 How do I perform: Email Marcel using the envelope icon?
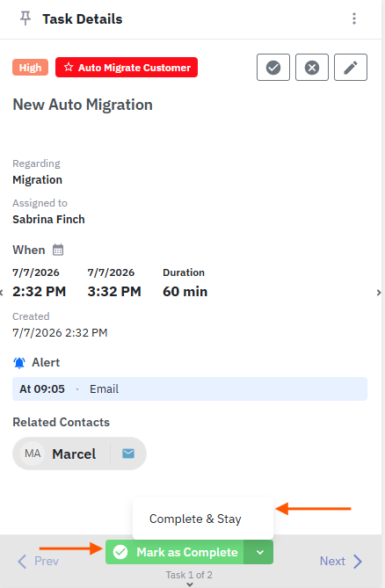tap(128, 454)
